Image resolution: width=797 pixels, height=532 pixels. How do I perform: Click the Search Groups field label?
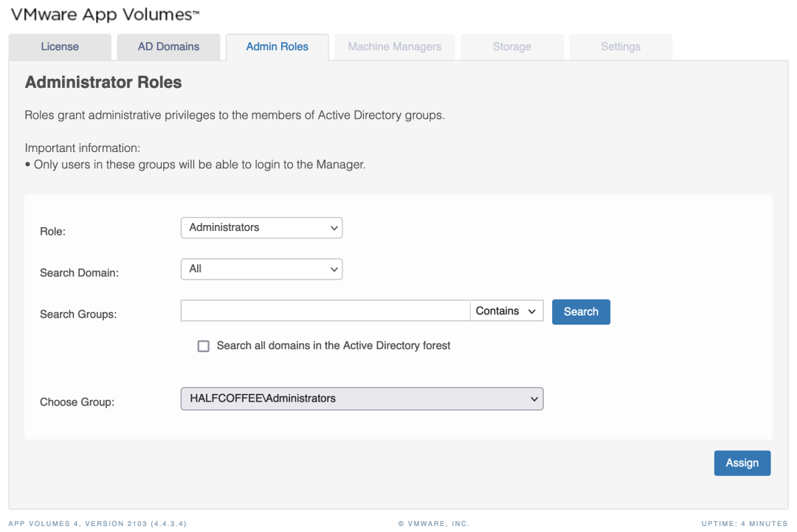tap(78, 314)
